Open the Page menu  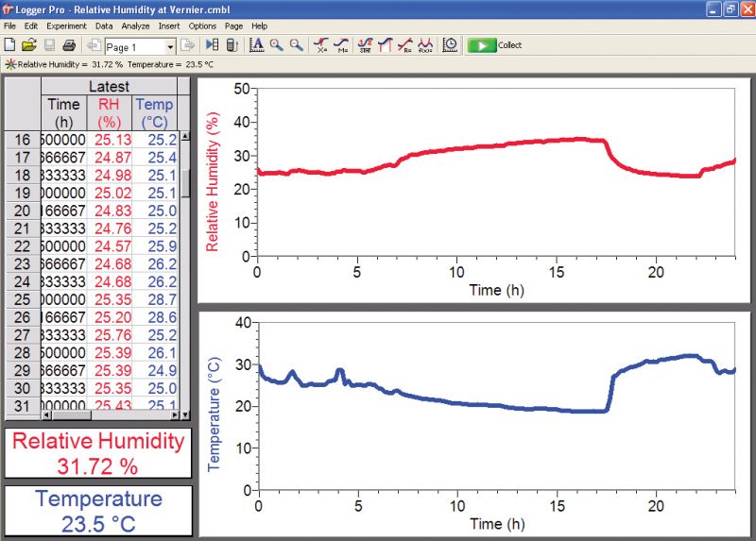(233, 26)
